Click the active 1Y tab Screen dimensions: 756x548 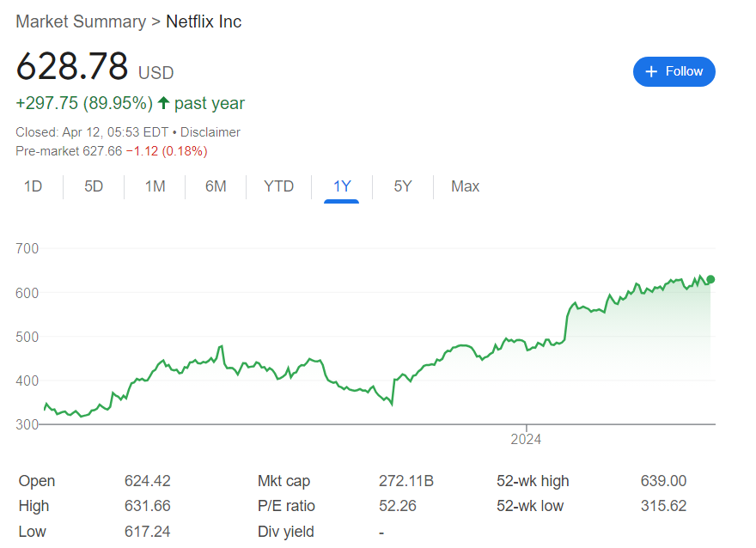pyautogui.click(x=342, y=186)
